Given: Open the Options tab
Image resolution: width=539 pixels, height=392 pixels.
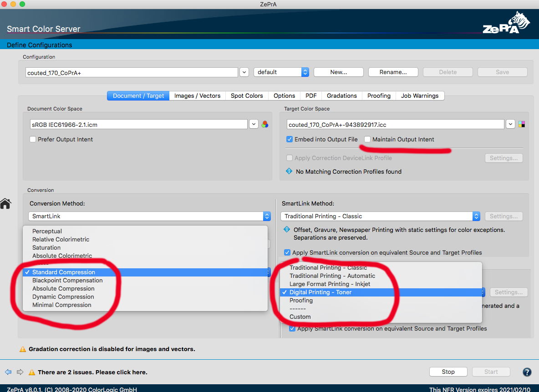Looking at the screenshot, I should [284, 96].
